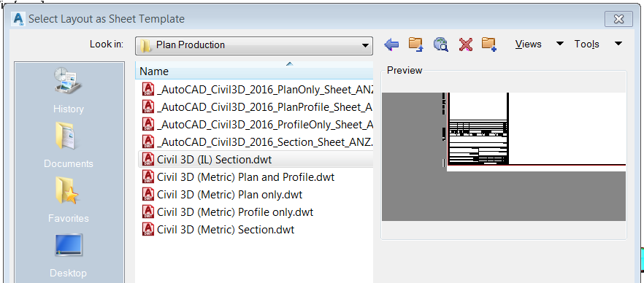
Task: Click DWT icon of Metric Section
Action: (x=147, y=229)
